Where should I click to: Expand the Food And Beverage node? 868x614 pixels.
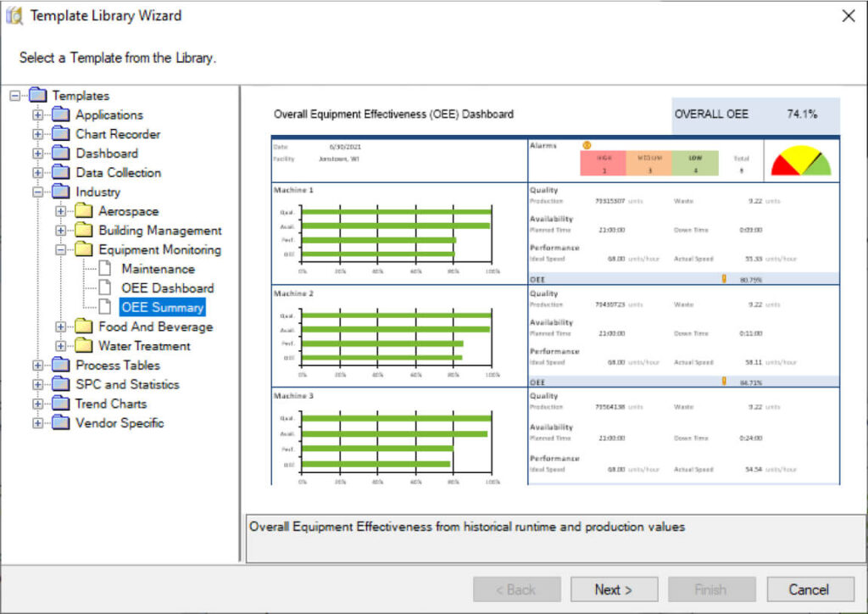click(60, 327)
